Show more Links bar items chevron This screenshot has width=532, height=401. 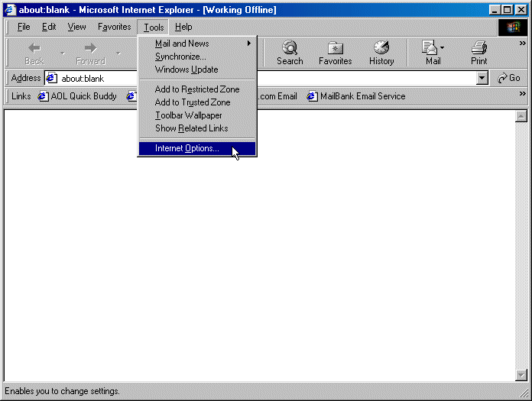523,93
